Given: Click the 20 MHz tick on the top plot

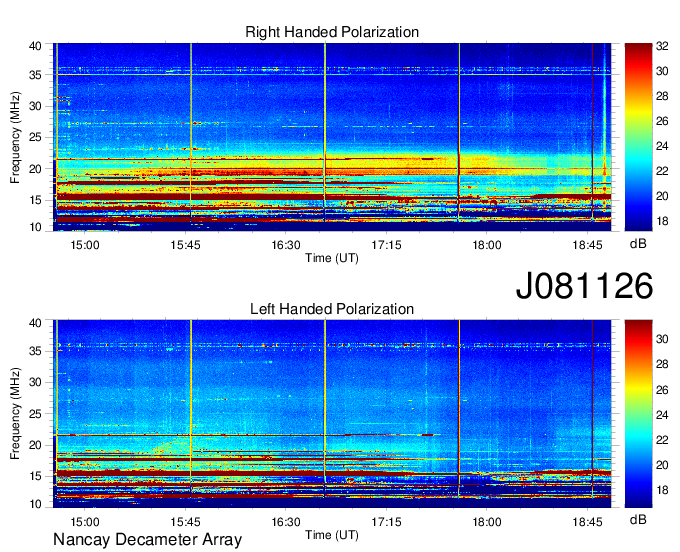Looking at the screenshot, I should pyautogui.click(x=35, y=169).
